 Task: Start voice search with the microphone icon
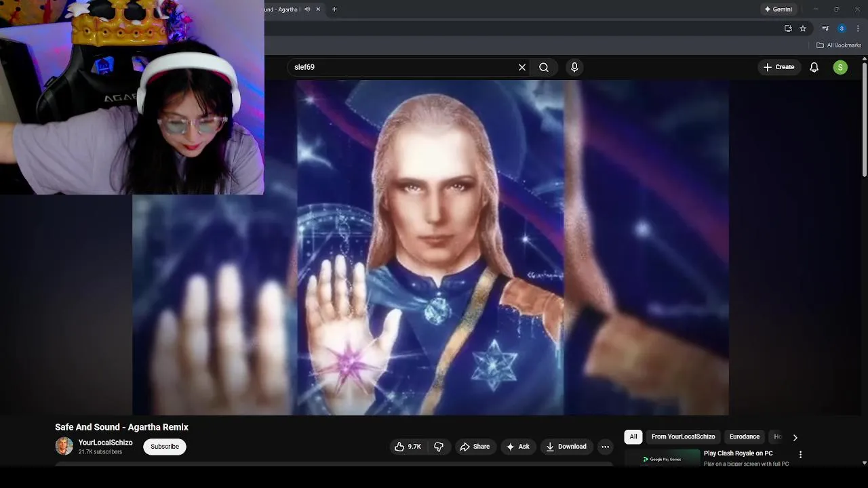(x=574, y=67)
